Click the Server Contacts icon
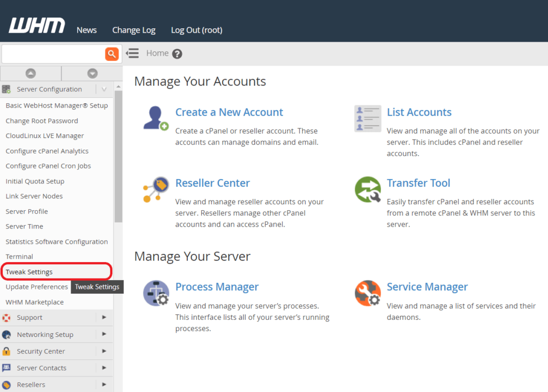 6,368
